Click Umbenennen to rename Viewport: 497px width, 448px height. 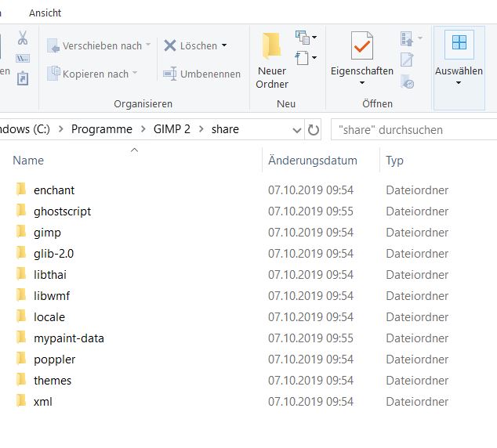click(202, 74)
